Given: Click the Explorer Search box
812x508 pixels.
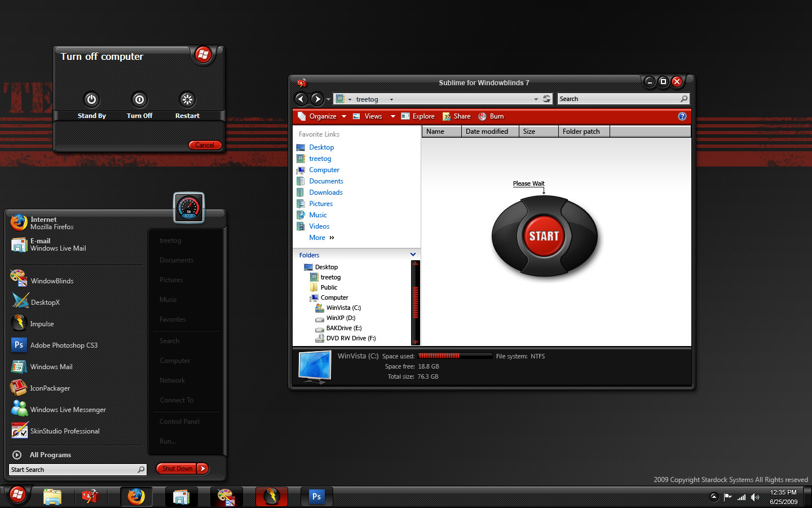Looking at the screenshot, I should point(623,99).
